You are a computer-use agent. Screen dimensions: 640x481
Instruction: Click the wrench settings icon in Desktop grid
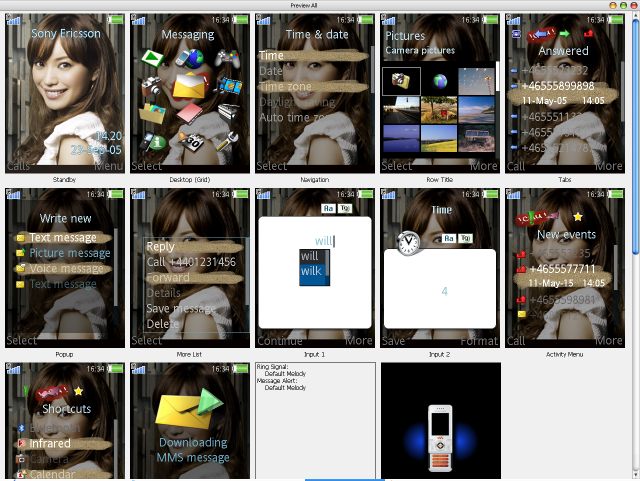[227, 141]
